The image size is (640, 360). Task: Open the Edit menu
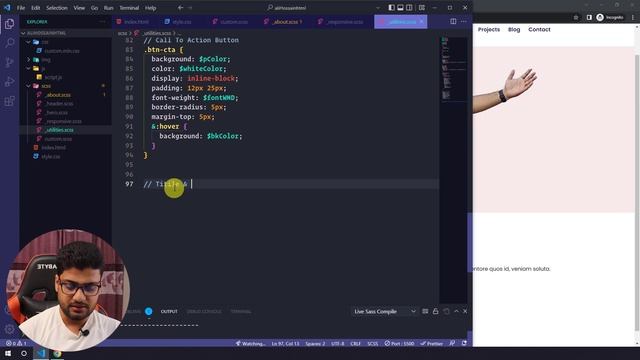pos(36,8)
